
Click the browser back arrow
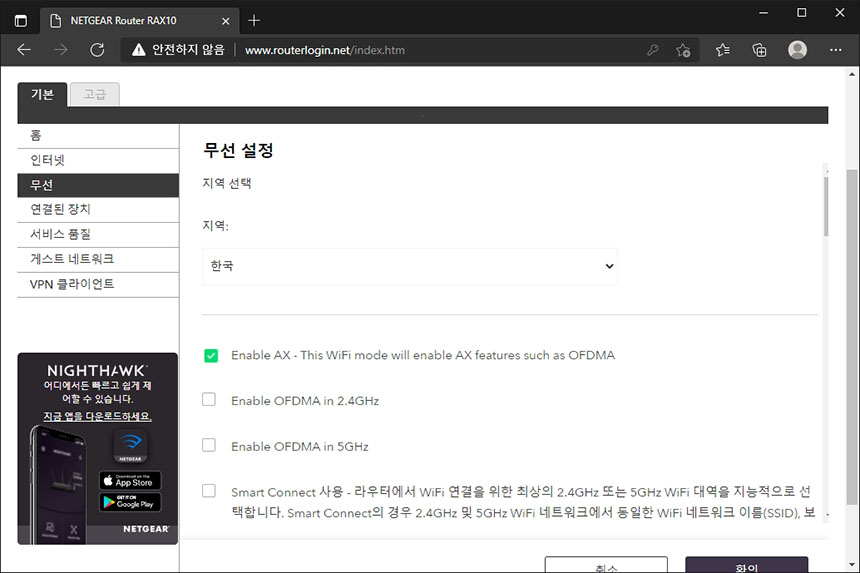click(x=24, y=50)
